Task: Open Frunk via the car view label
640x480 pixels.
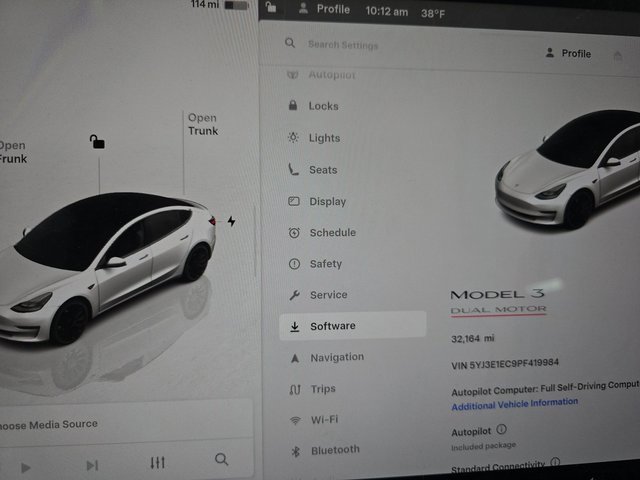Action: (x=13, y=152)
